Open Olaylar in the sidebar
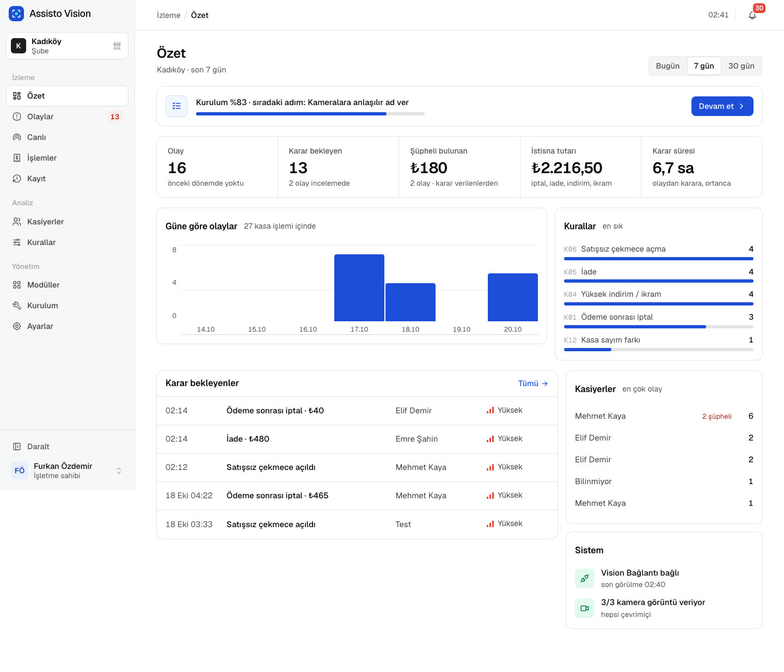 (68, 117)
